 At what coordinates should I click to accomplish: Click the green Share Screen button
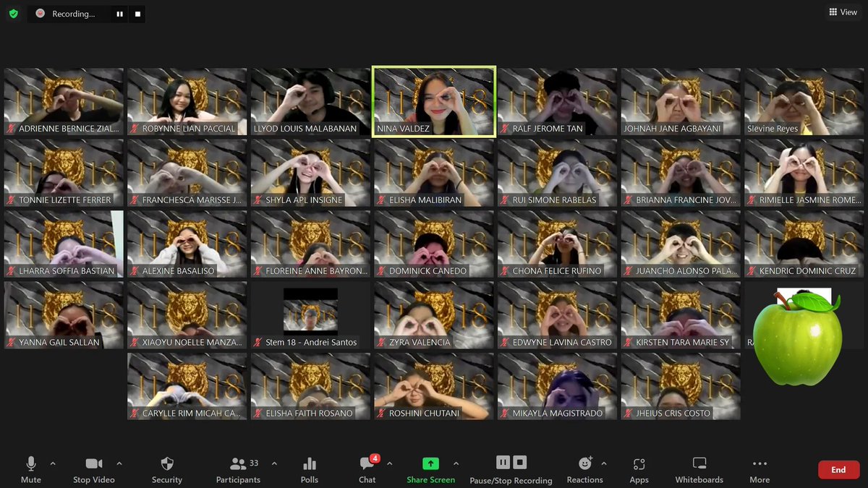(x=431, y=470)
